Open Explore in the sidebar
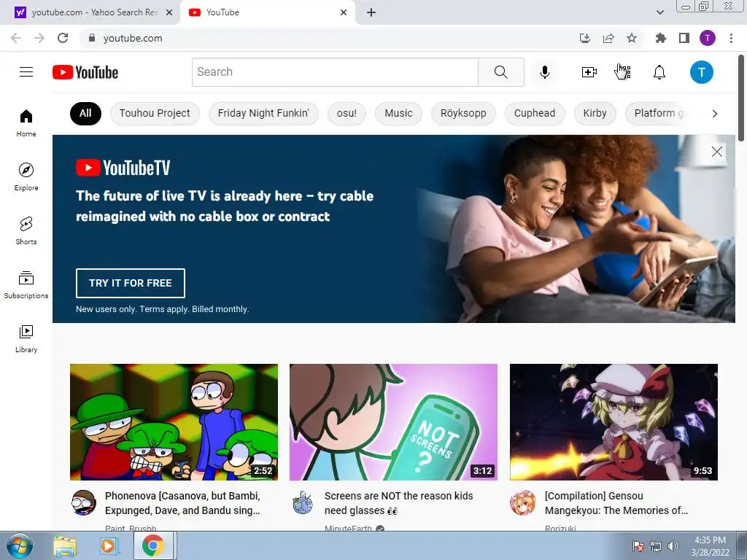The height and width of the screenshot is (560, 747). point(26,176)
